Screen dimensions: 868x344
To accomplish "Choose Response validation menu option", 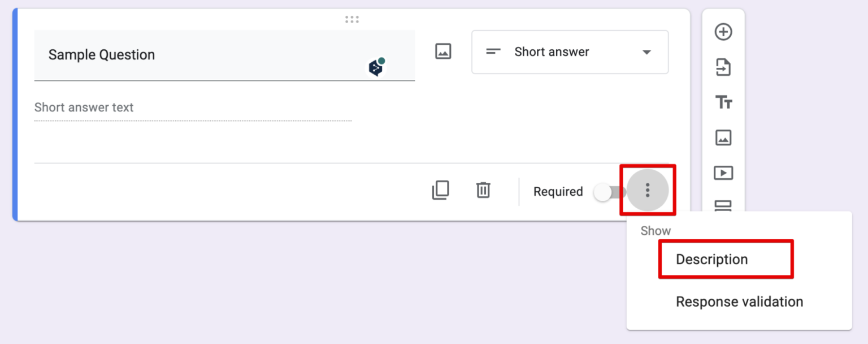I will coord(739,302).
